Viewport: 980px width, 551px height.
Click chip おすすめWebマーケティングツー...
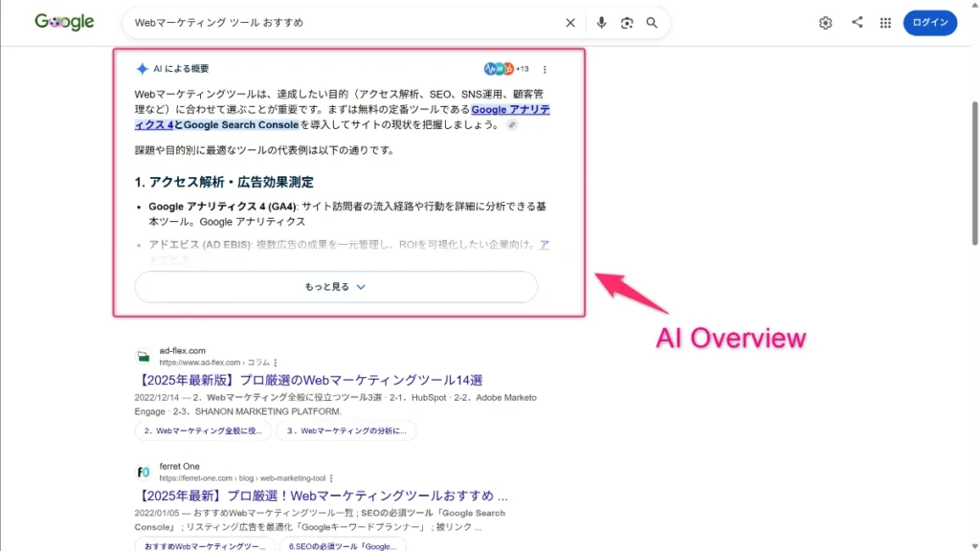[205, 545]
